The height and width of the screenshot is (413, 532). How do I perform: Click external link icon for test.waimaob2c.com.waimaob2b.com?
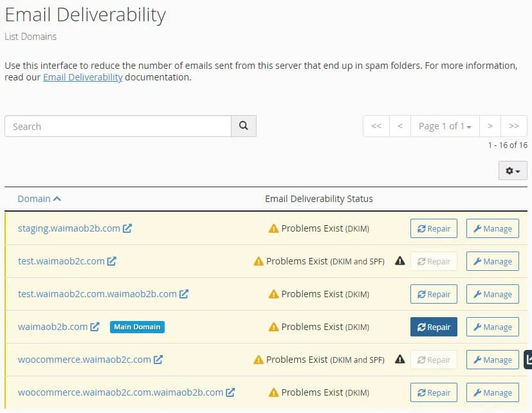(184, 293)
